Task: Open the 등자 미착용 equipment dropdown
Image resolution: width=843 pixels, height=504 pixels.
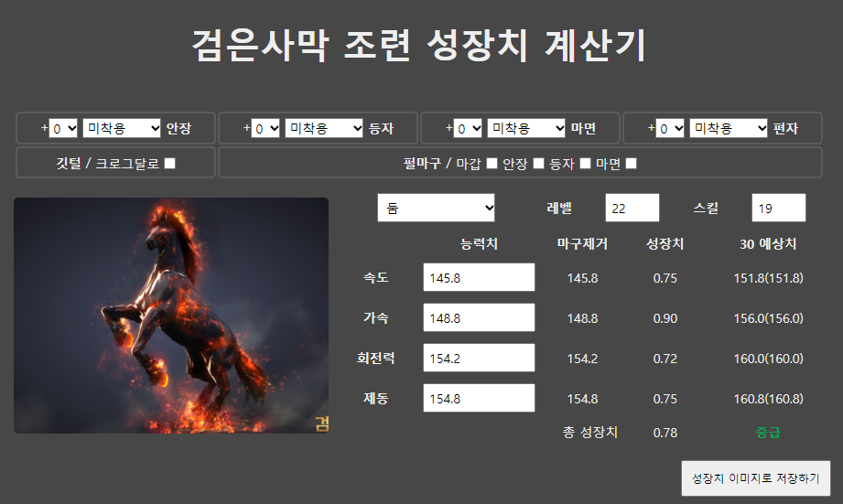Action: tap(324, 129)
